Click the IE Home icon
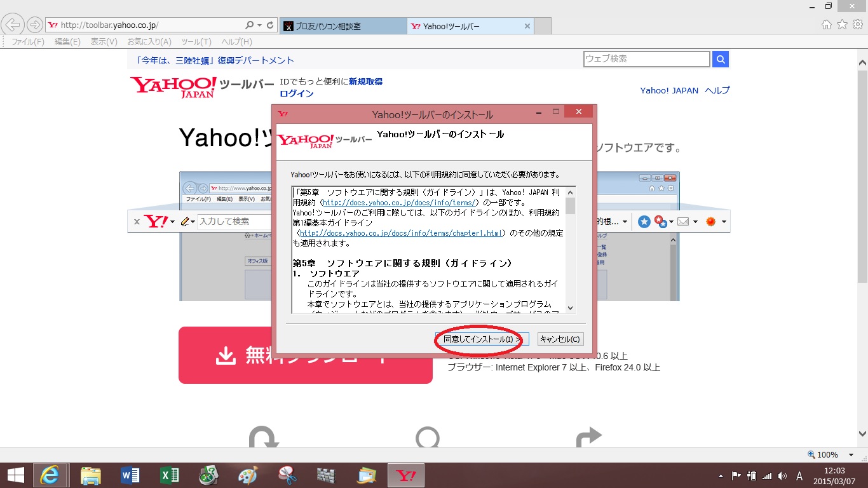Image resolution: width=868 pixels, height=488 pixels. (827, 25)
